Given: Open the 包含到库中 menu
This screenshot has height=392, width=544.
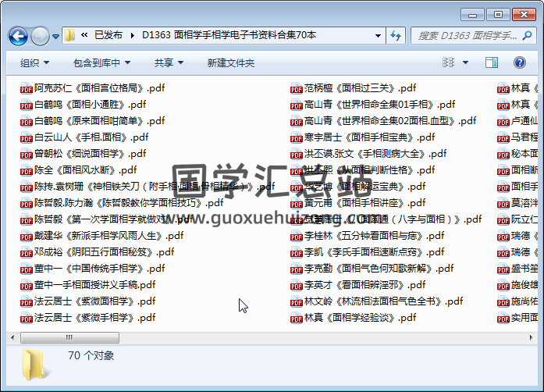Looking at the screenshot, I should pyautogui.click(x=101, y=62).
